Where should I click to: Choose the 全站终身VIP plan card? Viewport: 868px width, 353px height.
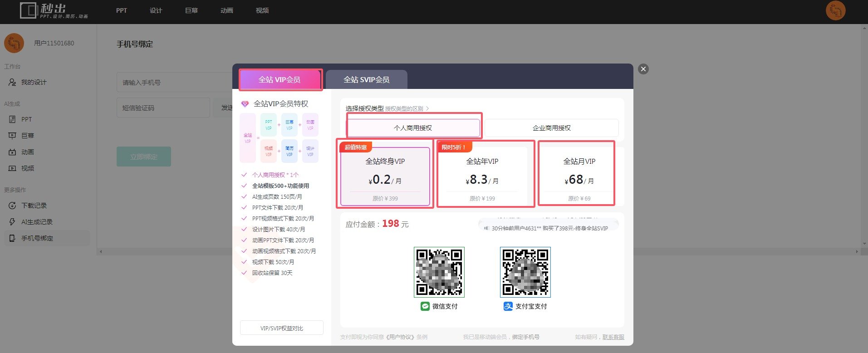[385, 176]
